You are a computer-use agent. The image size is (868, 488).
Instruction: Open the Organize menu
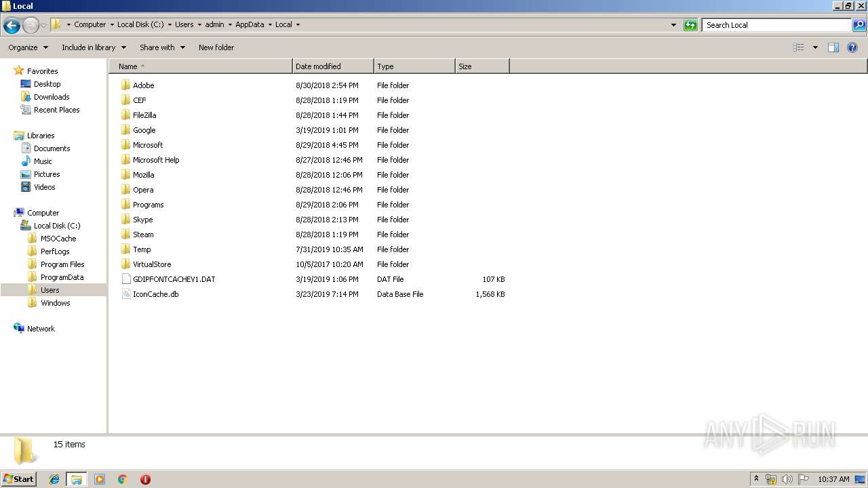point(28,47)
